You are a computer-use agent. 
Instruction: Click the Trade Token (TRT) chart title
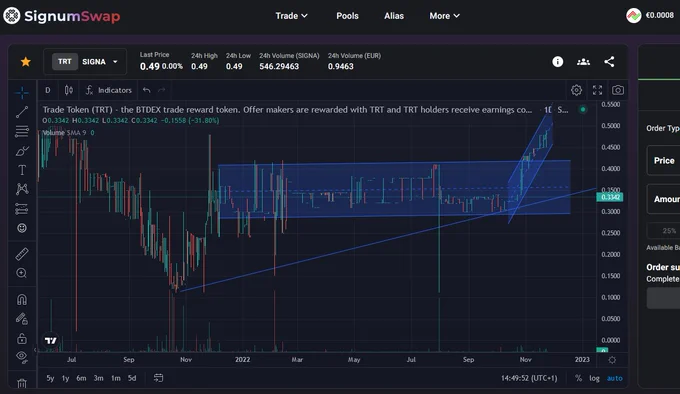click(x=287, y=110)
